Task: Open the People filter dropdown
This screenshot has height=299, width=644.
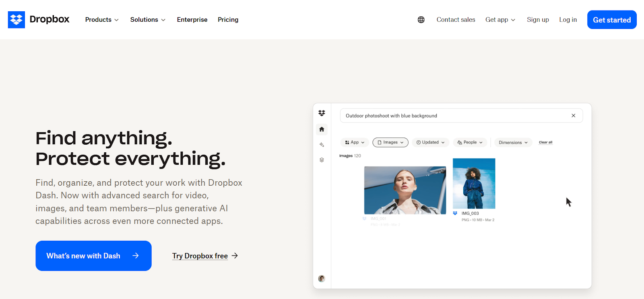Action: tap(470, 142)
